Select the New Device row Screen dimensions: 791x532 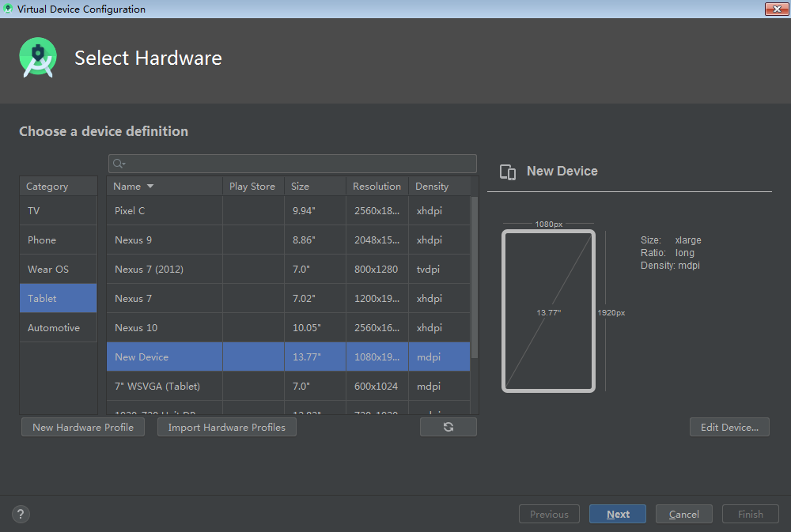[289, 357]
